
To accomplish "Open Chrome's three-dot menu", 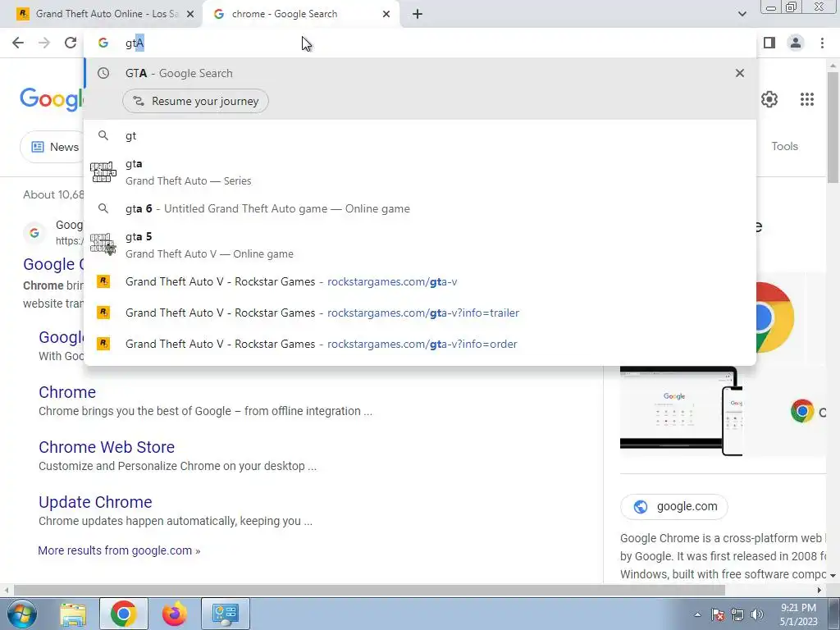I will pos(822,43).
